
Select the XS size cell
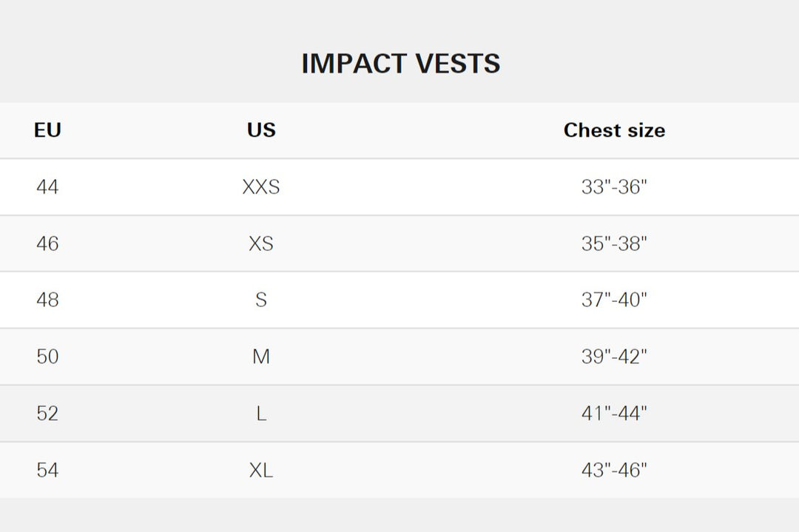pos(261,243)
